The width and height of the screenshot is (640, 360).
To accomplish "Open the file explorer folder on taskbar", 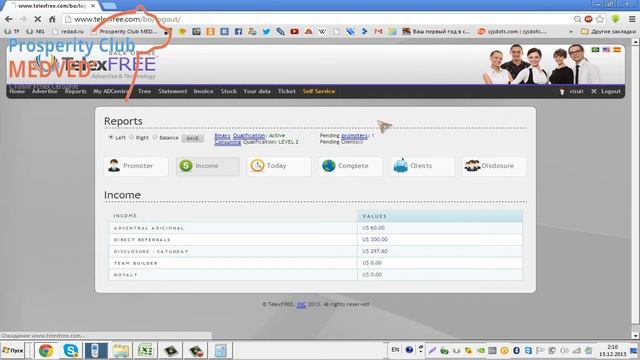I will (x=120, y=351).
